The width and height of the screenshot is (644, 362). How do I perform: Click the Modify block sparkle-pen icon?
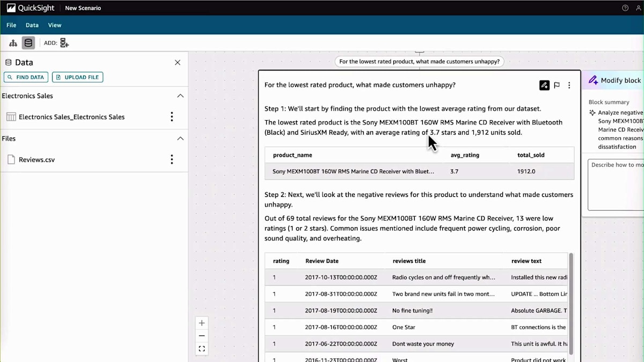coord(593,80)
